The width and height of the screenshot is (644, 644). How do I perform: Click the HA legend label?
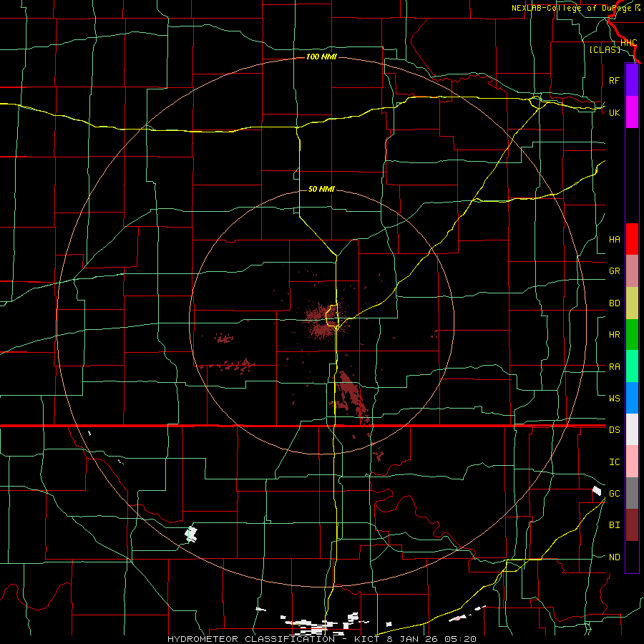614,239
